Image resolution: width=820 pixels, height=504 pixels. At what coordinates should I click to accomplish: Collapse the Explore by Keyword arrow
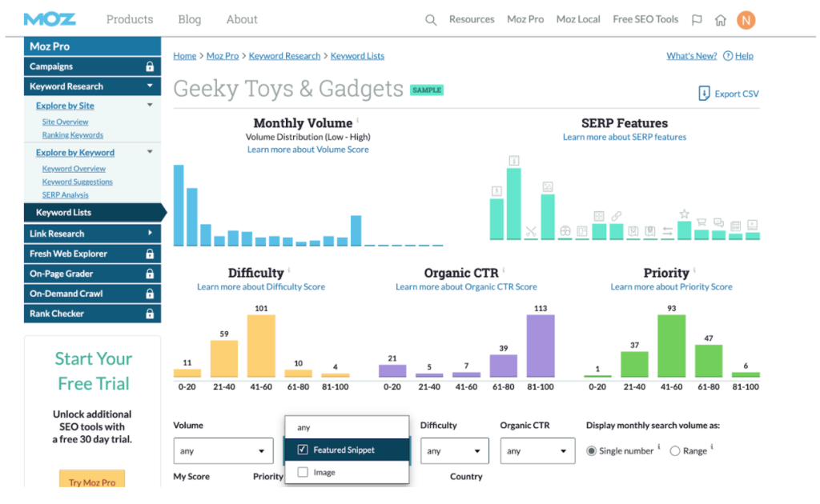(150, 152)
